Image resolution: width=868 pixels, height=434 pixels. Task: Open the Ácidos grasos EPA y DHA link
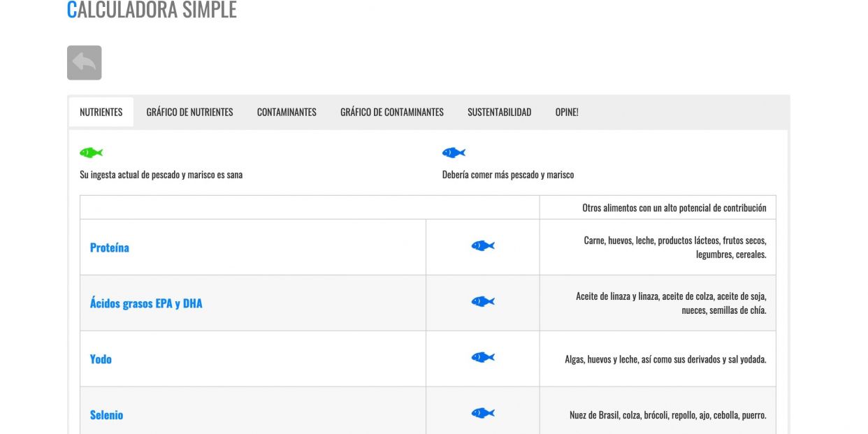coord(146,303)
